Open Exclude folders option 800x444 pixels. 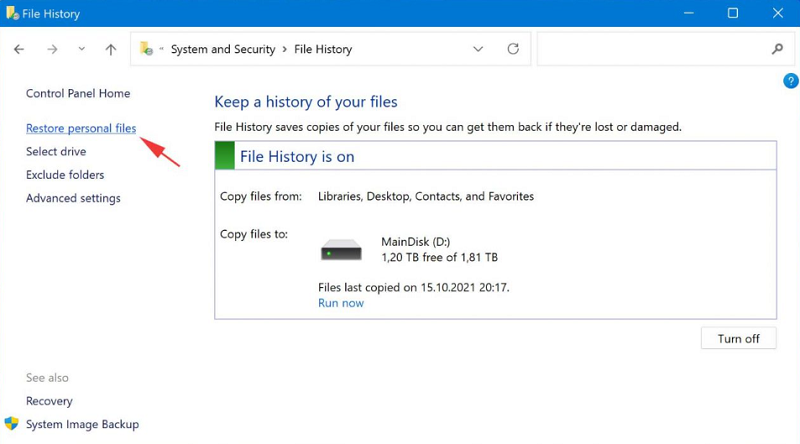coord(65,175)
